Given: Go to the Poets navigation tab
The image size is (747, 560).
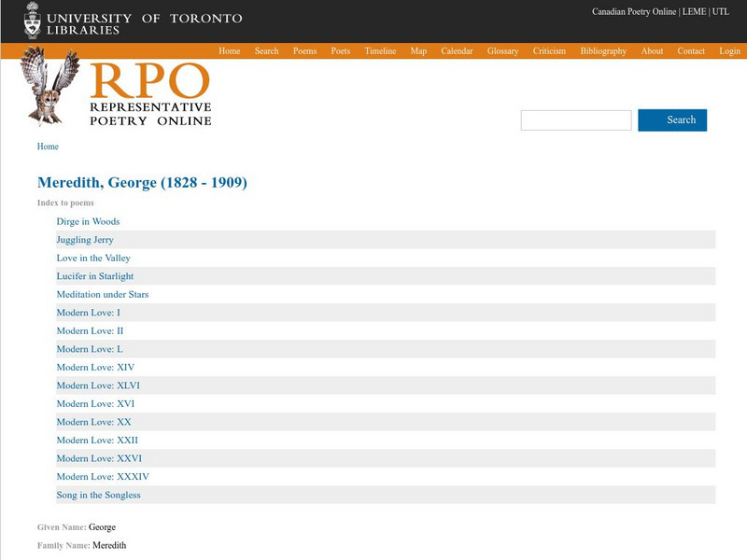Looking at the screenshot, I should (x=341, y=51).
